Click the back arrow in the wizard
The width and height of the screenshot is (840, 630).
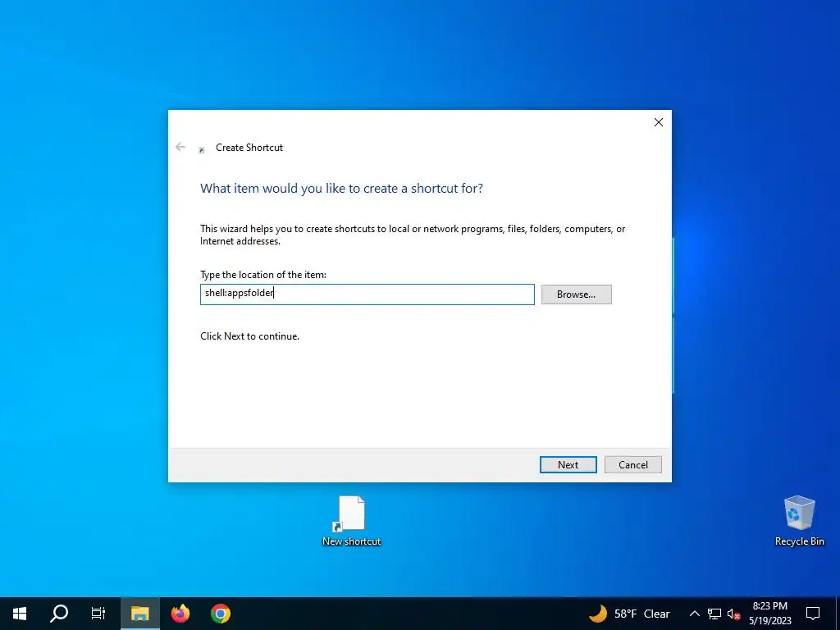point(180,147)
